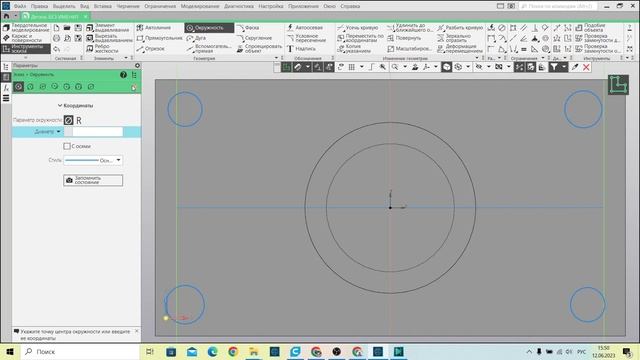Click Элемент выдавливания tool
This screenshot has width=640, height=360.
click(108, 28)
